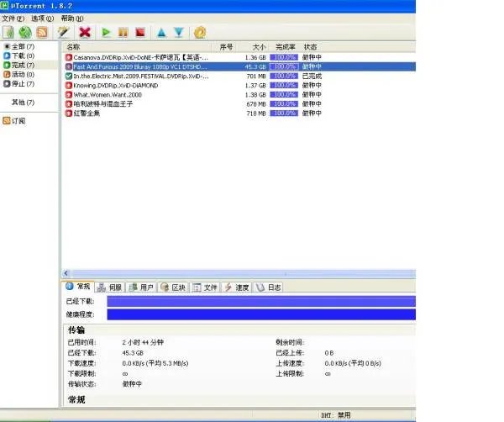Open the 订阅 RSS feeds item
Screen dimensions: 504x422
coord(14,121)
